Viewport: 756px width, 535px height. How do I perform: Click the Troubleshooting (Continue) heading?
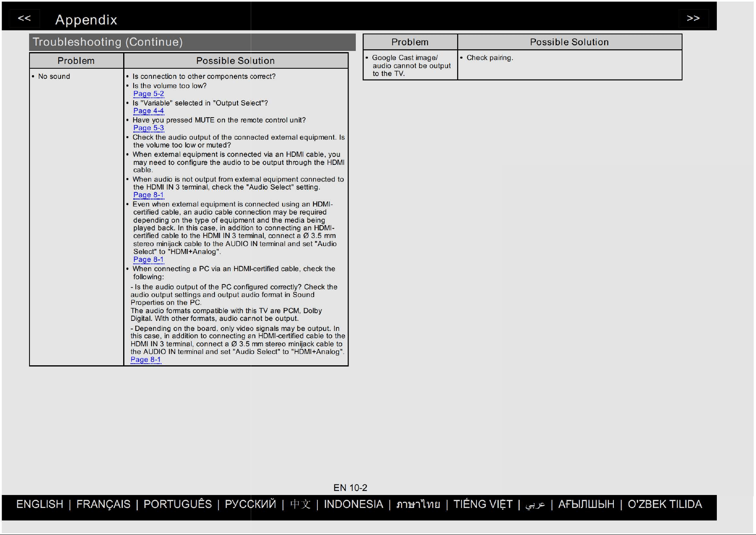pos(107,42)
